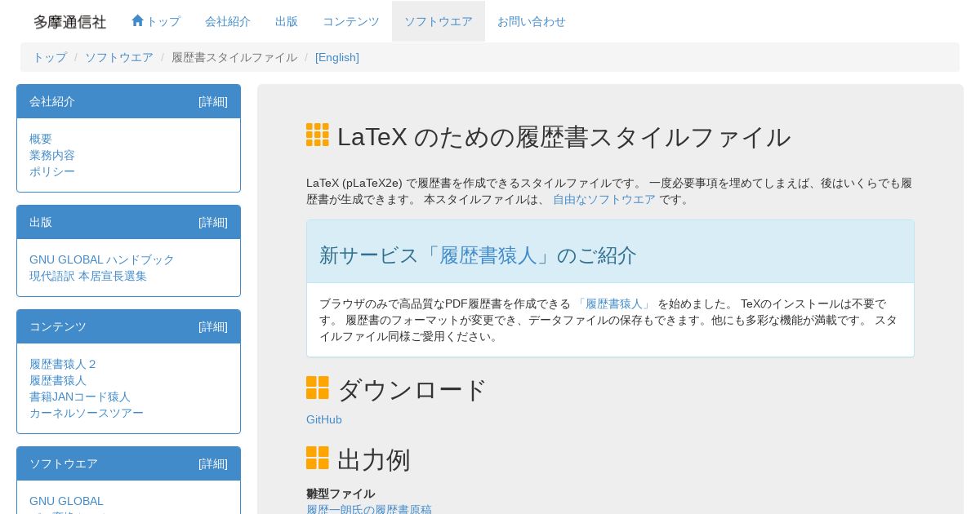
Task: Open 現代語訳 本居宣長選集 link
Action: tap(88, 276)
